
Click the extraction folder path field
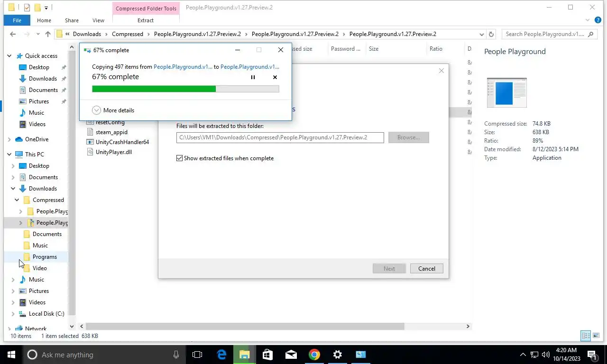(280, 137)
